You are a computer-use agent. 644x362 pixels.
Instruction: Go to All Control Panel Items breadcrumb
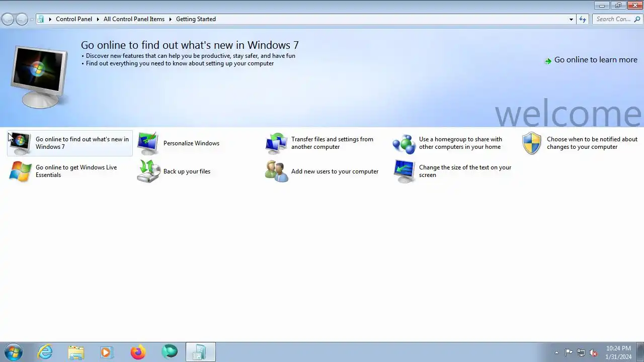(134, 19)
